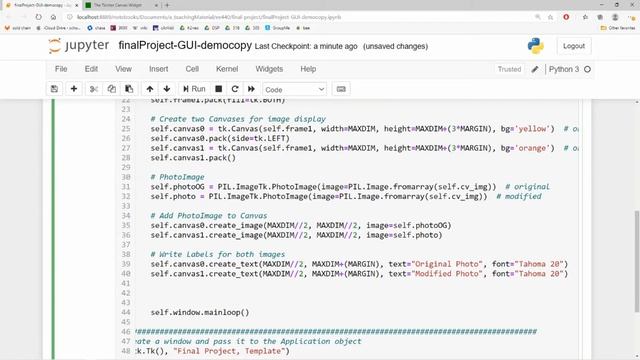Click the "Original Photo" string on line 39

pos(447,264)
